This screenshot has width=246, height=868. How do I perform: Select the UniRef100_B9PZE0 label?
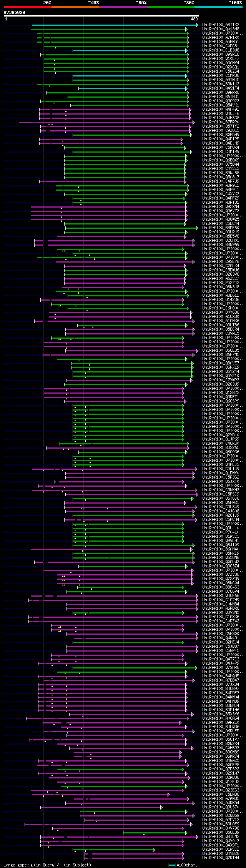coord(221,723)
